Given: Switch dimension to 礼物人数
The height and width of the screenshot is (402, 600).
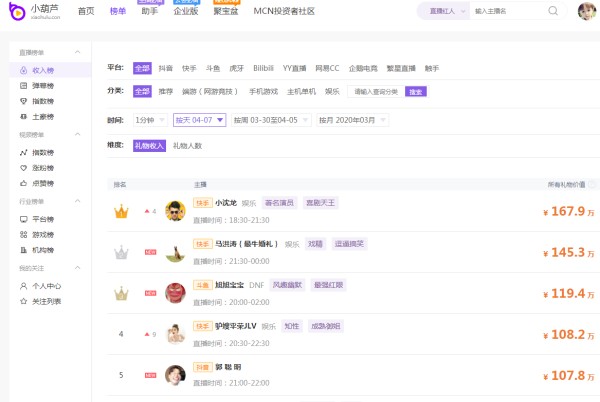Looking at the screenshot, I should point(187,146).
